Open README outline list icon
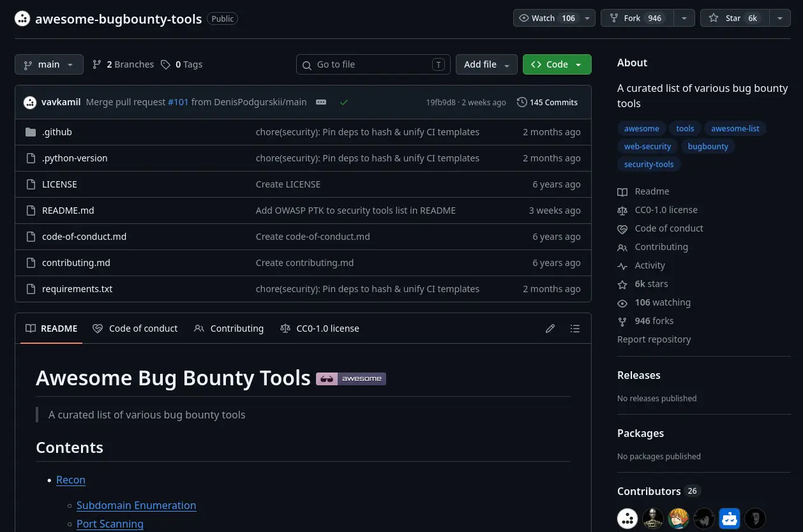 coord(575,329)
